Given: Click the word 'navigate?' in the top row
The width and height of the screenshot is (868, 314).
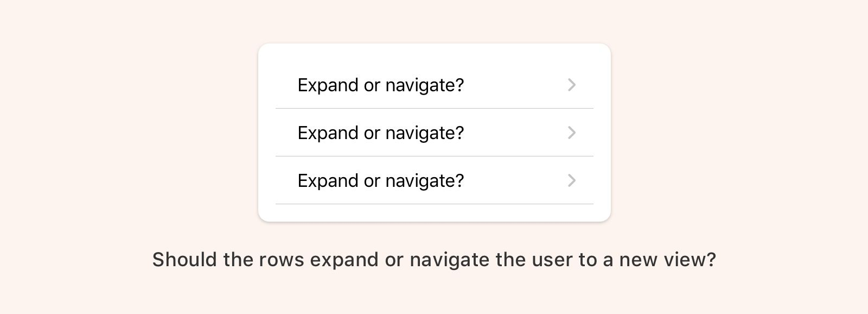Looking at the screenshot, I should click(x=424, y=85).
